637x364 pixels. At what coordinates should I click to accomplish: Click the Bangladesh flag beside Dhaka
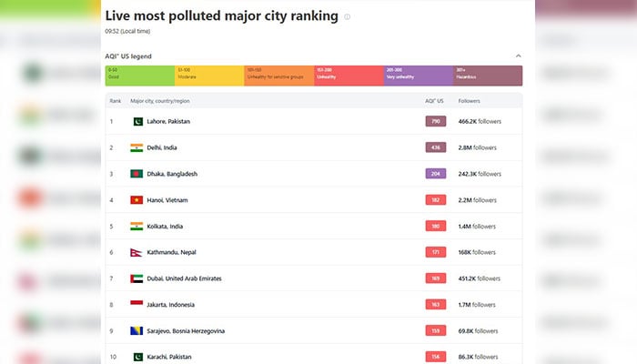136,174
